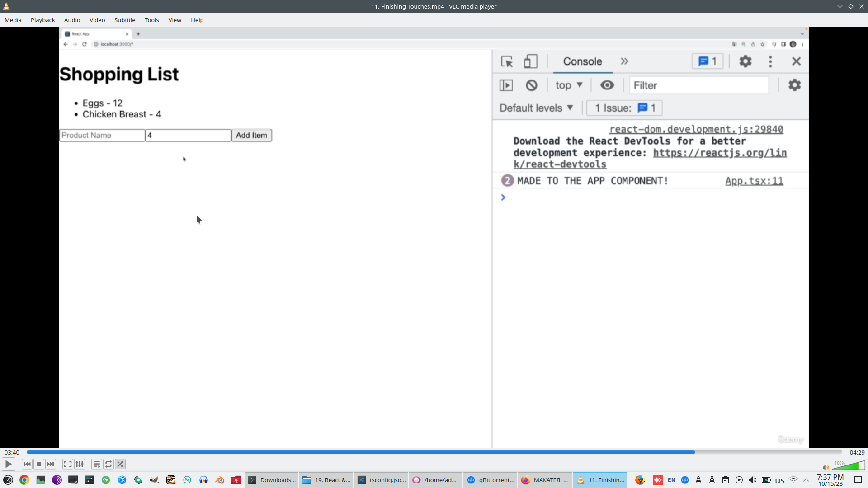Open the Media menu
Image resolution: width=868 pixels, height=488 pixels.
pos(13,20)
